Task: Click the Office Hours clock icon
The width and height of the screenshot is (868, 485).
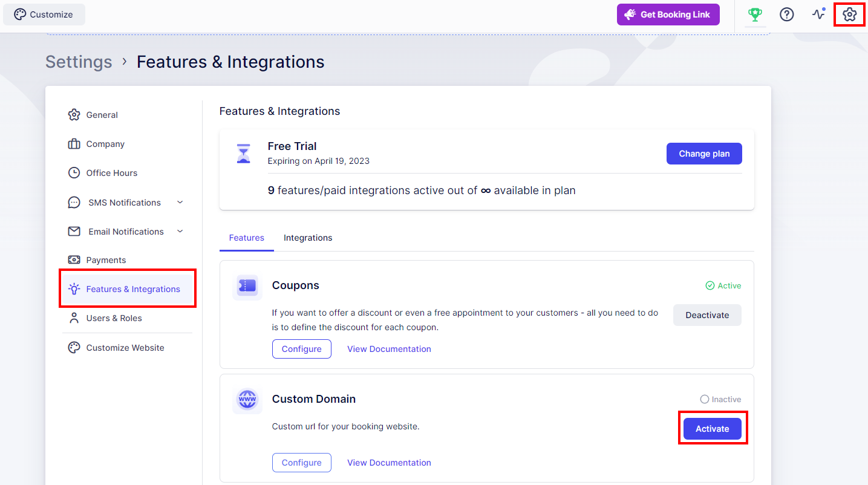Action: [x=74, y=173]
